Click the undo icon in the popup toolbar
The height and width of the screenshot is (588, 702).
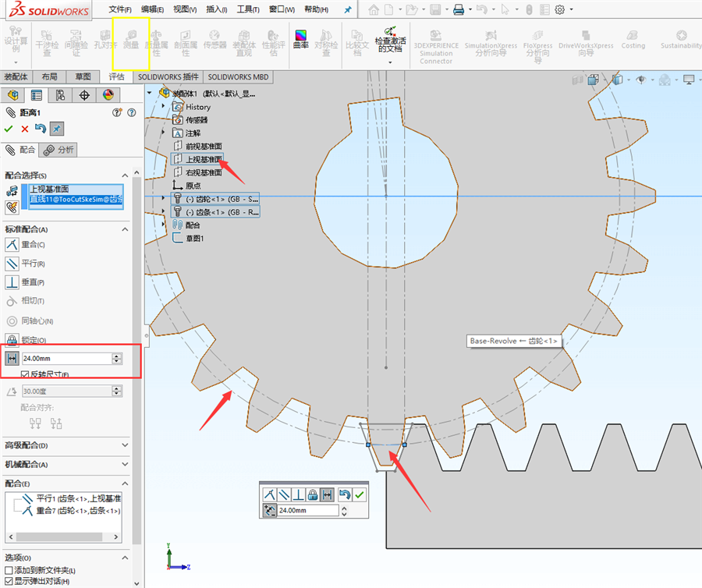click(x=344, y=494)
